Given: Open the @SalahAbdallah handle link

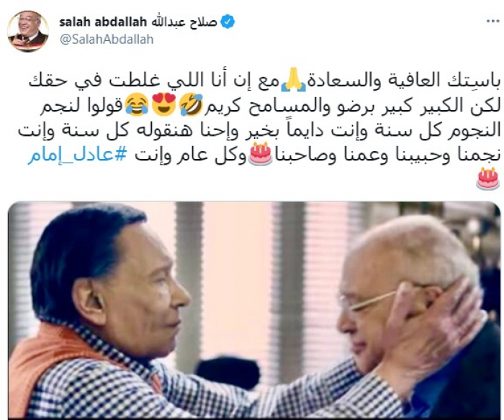Looking at the screenshot, I should [107, 40].
